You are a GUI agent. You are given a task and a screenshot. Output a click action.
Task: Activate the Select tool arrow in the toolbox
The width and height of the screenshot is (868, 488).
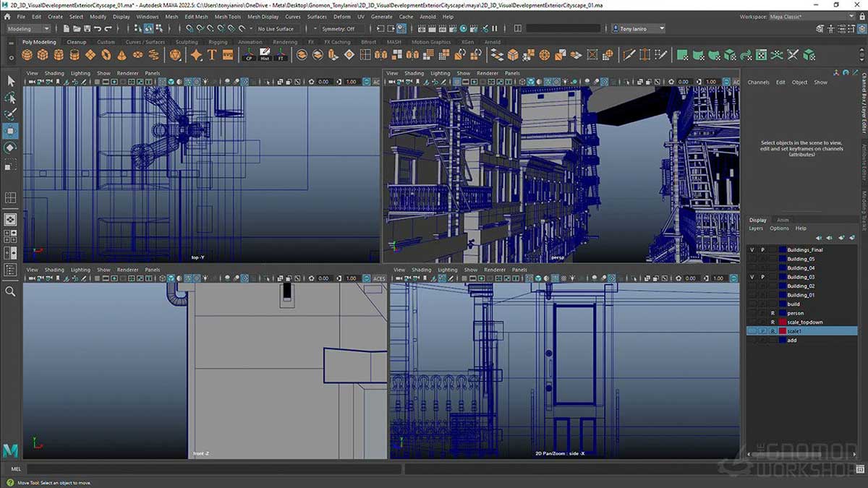click(x=11, y=81)
